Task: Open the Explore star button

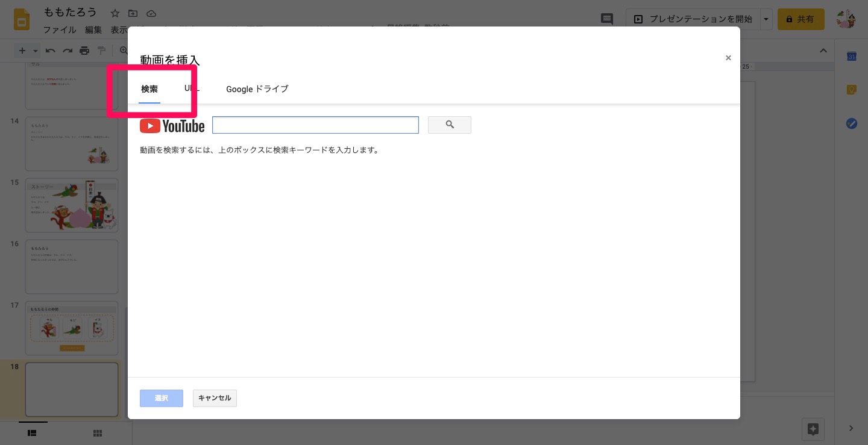Action: 813,429
